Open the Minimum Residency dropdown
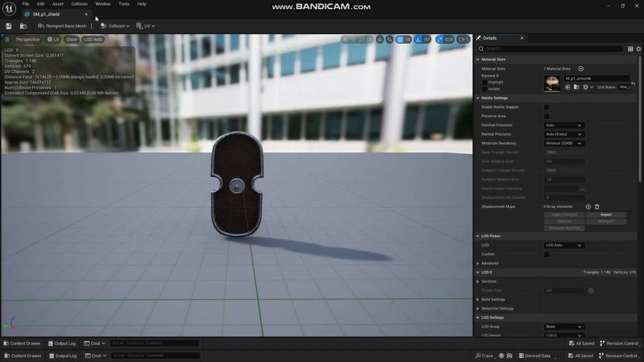 [x=564, y=143]
